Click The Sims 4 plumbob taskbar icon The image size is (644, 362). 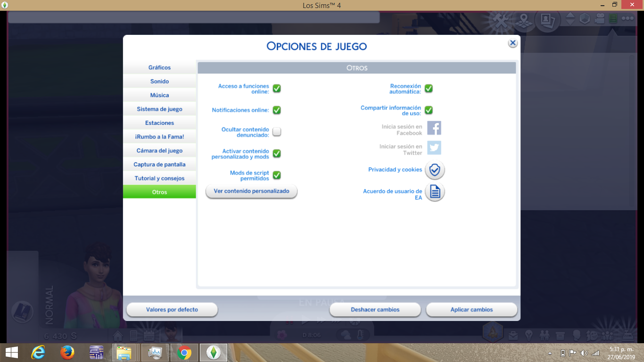click(x=214, y=353)
